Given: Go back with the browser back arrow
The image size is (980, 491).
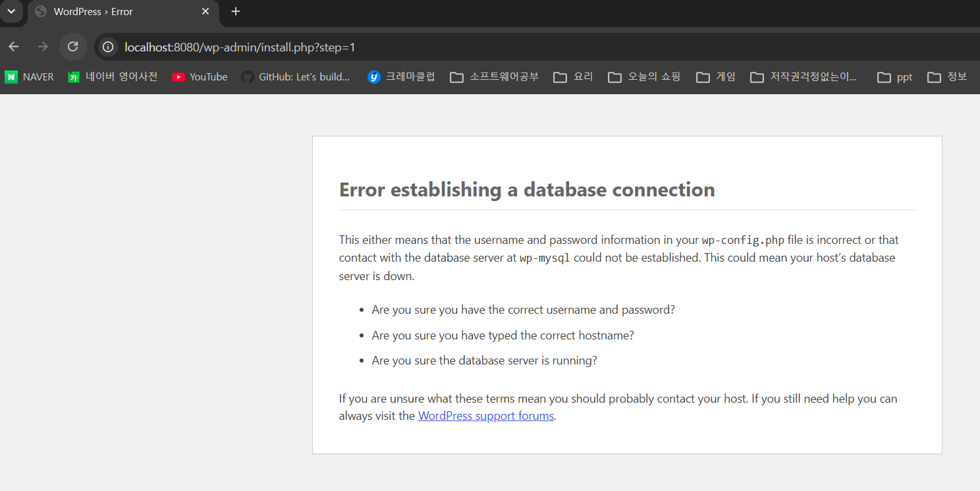Looking at the screenshot, I should [14, 47].
